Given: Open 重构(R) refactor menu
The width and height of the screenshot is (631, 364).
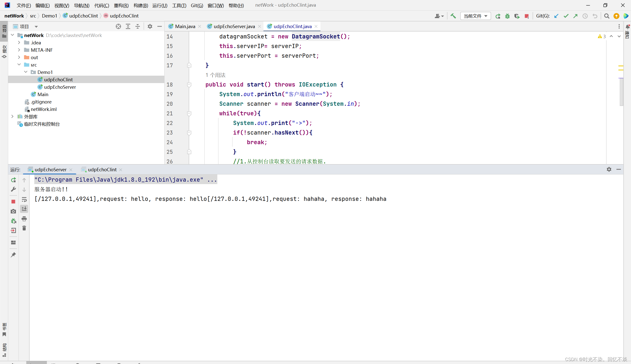Looking at the screenshot, I should pyautogui.click(x=121, y=5).
